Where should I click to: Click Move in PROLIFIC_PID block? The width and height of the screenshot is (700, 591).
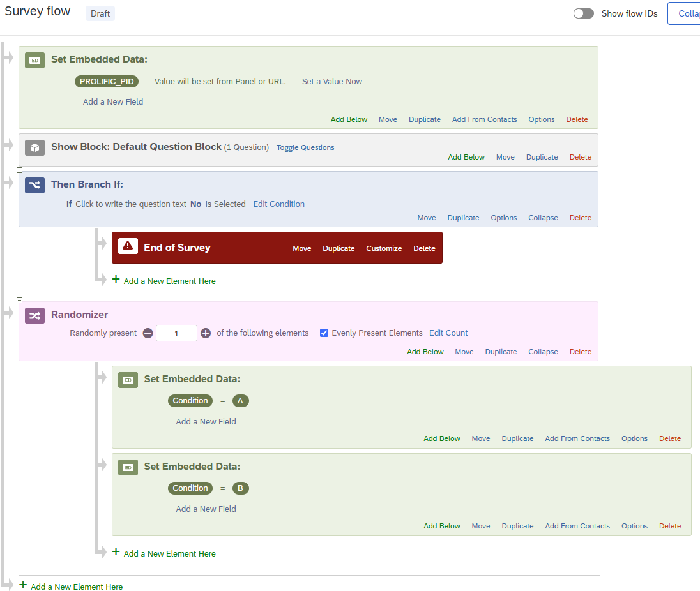[388, 119]
